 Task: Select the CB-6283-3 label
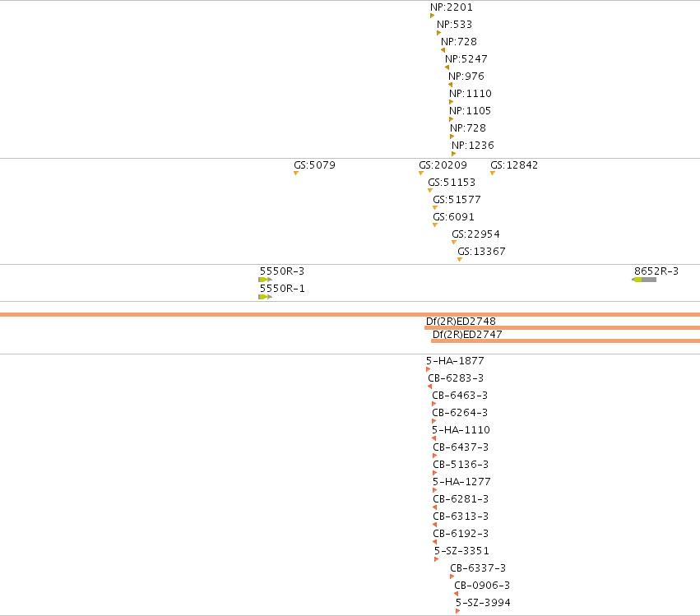pos(456,378)
